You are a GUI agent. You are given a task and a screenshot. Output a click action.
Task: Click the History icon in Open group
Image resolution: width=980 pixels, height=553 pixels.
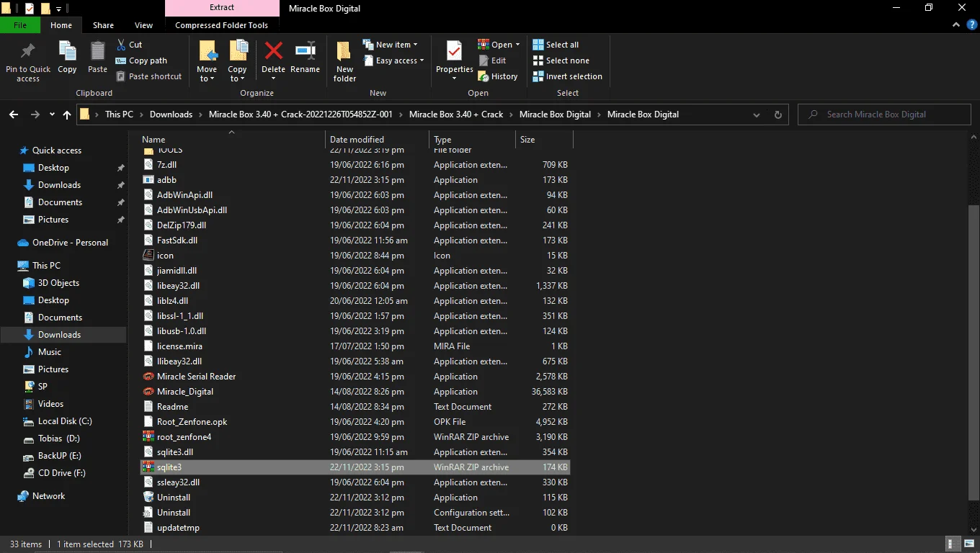click(497, 76)
